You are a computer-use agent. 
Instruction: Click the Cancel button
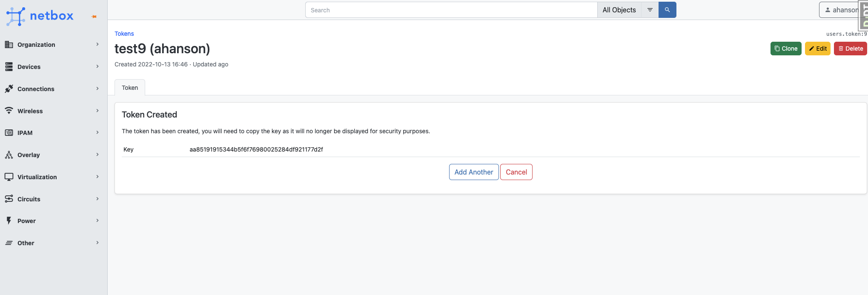pos(516,172)
